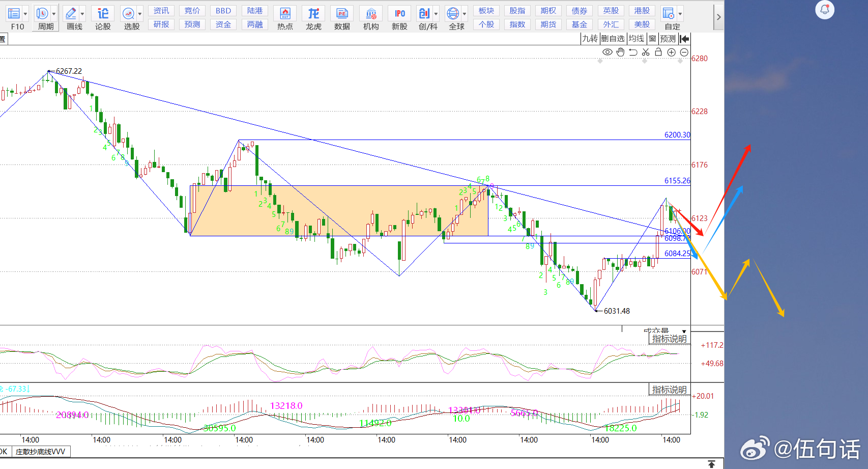Open the notification bell
The height and width of the screenshot is (469, 868).
825,9
